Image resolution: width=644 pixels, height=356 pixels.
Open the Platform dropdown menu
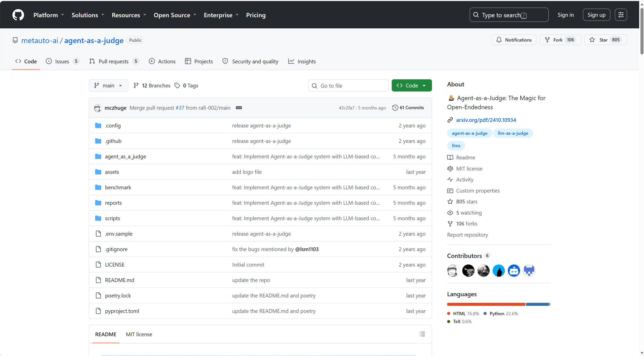point(49,15)
